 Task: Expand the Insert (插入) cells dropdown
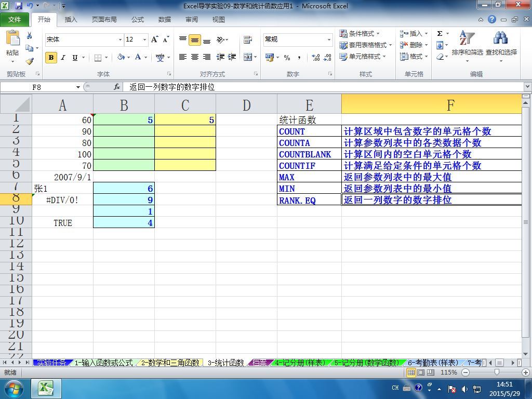426,33
